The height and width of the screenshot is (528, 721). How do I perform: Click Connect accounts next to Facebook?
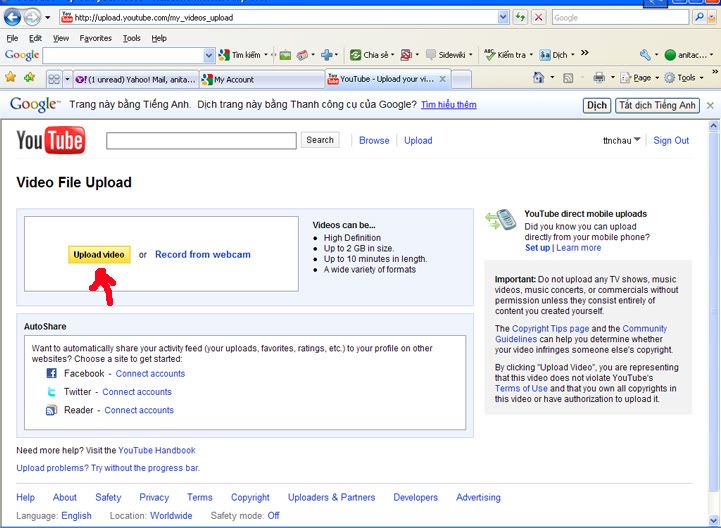tap(150, 373)
